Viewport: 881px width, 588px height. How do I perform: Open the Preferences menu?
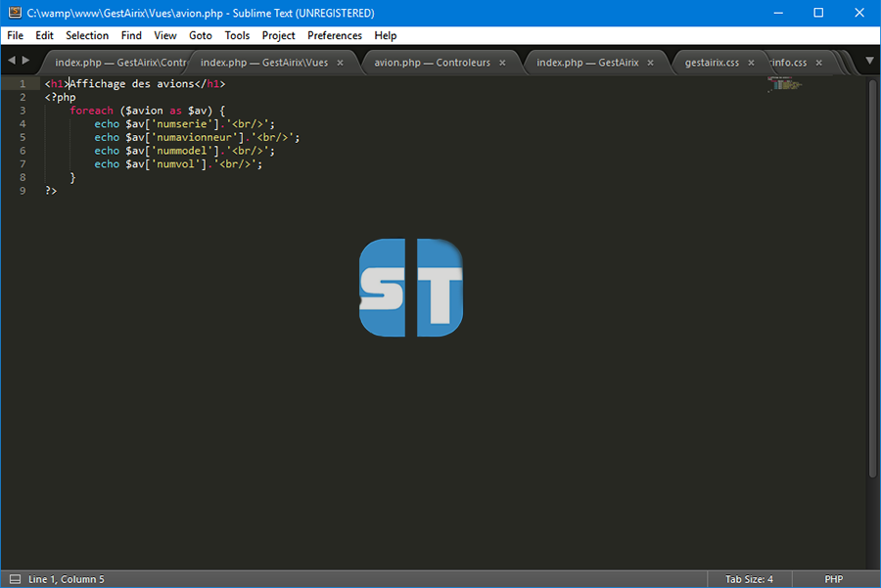coord(334,35)
